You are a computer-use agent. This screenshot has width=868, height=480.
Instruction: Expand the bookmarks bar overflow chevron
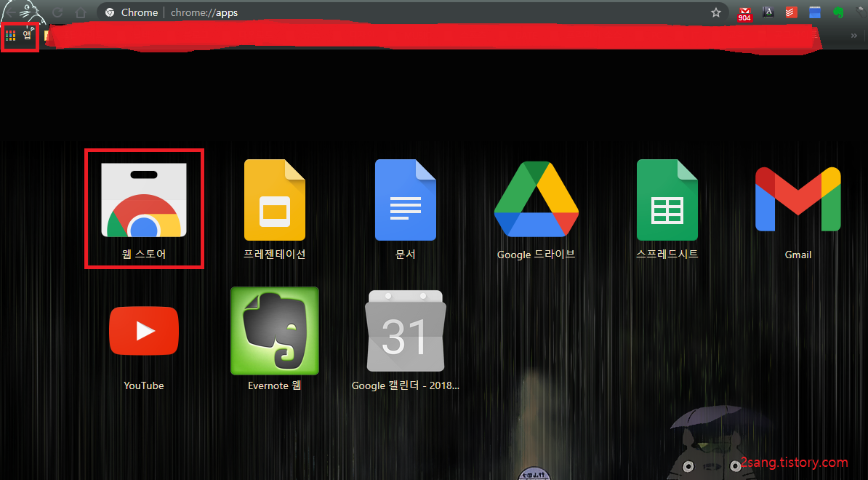[x=853, y=36]
